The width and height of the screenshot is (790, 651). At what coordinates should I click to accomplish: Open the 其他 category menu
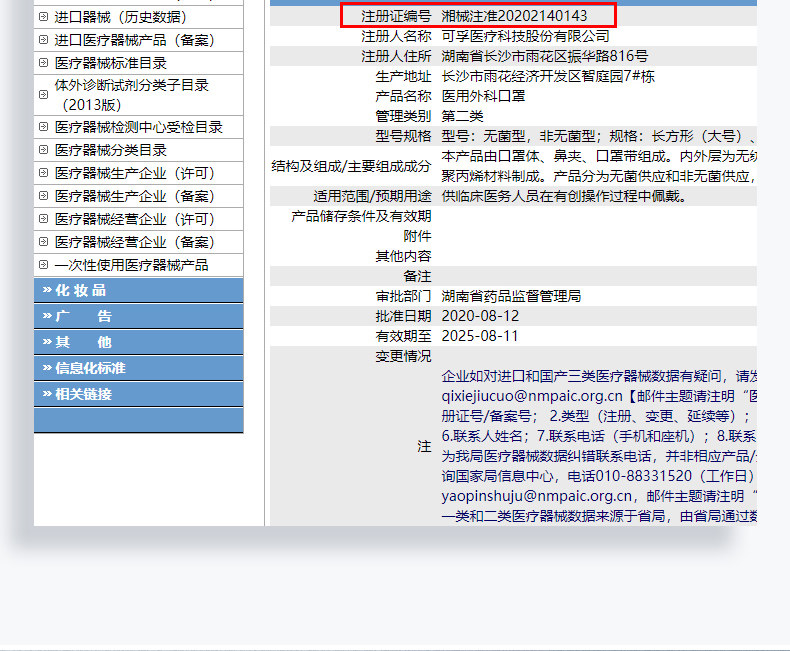(x=139, y=342)
